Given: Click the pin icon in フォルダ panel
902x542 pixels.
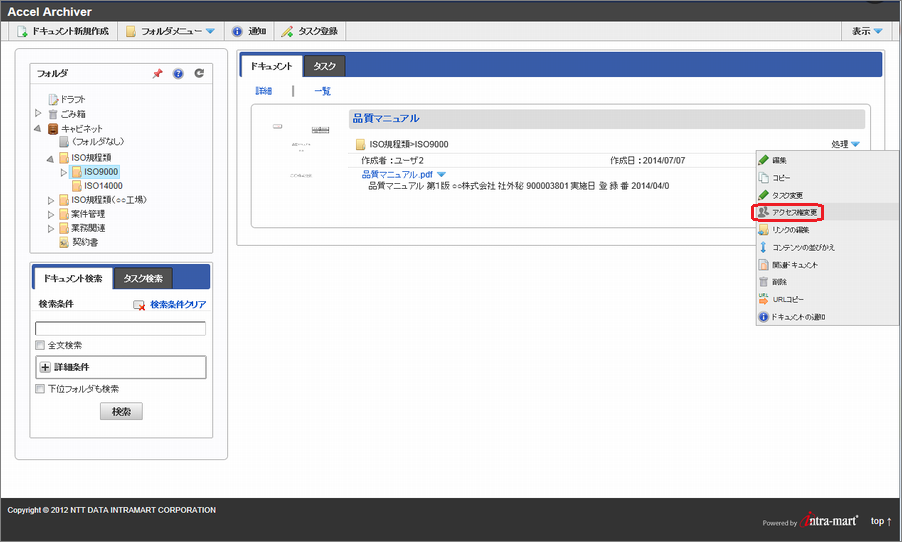Looking at the screenshot, I should (x=158, y=74).
